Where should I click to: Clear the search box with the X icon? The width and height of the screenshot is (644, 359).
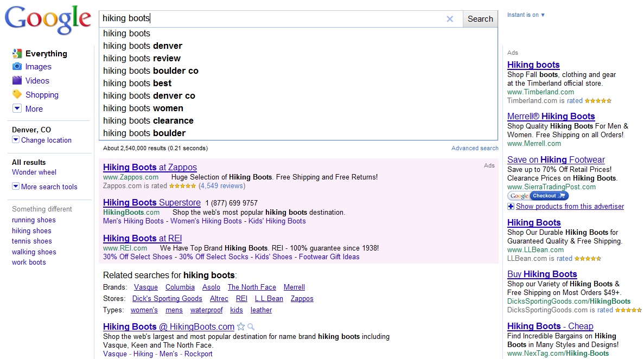pyautogui.click(x=450, y=19)
